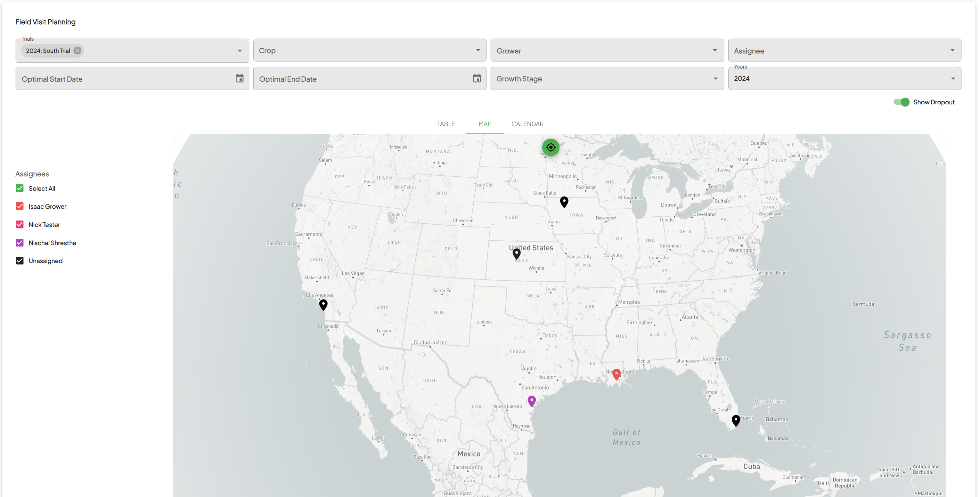980x497 pixels.
Task: Remove the 2024: South Trial chip
Action: [x=77, y=51]
